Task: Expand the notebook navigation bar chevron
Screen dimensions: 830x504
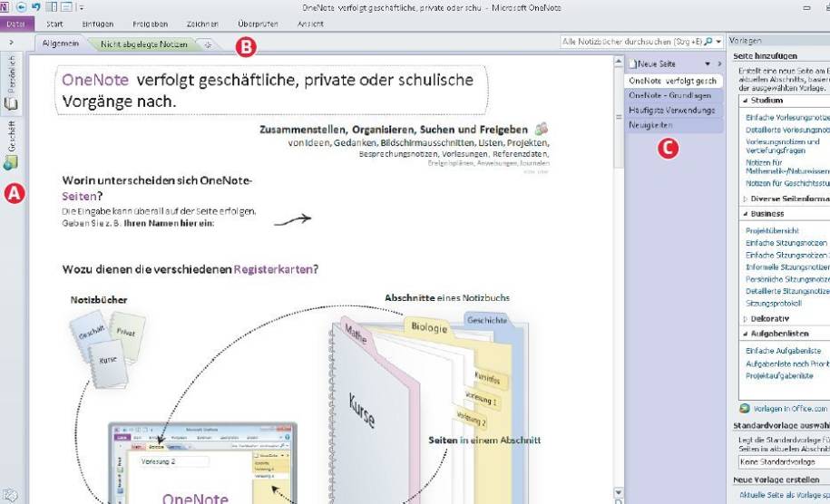Action: coord(12,43)
